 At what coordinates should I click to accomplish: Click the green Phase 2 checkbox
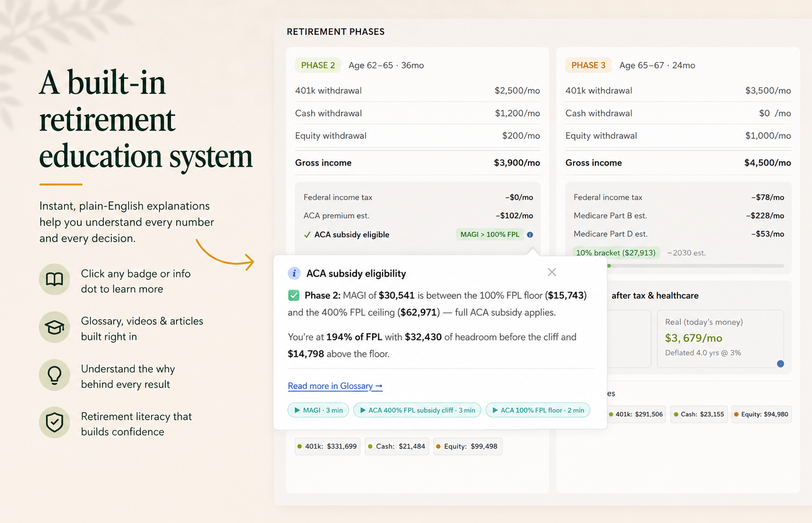pyautogui.click(x=294, y=295)
